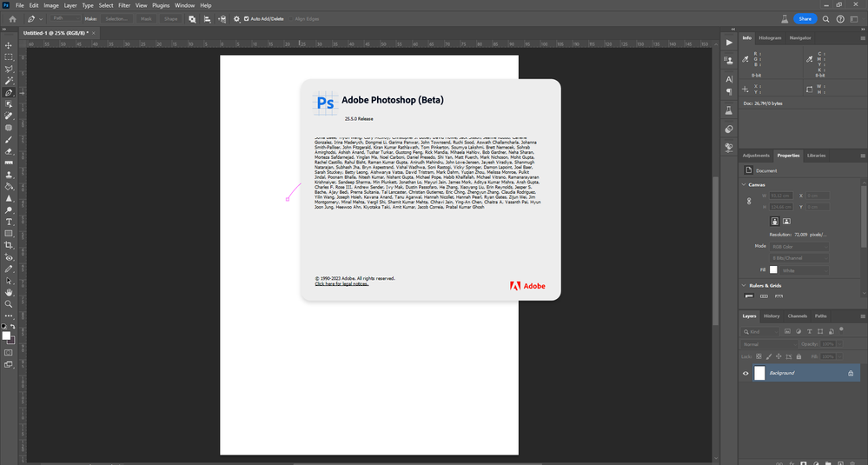
Task: Collapse the Rulers & Grids section
Action: point(744,286)
